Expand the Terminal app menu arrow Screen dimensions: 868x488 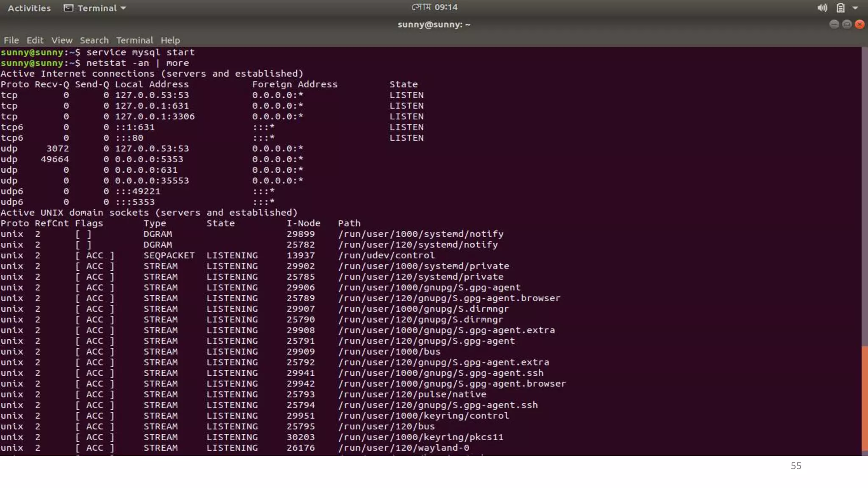click(x=123, y=8)
